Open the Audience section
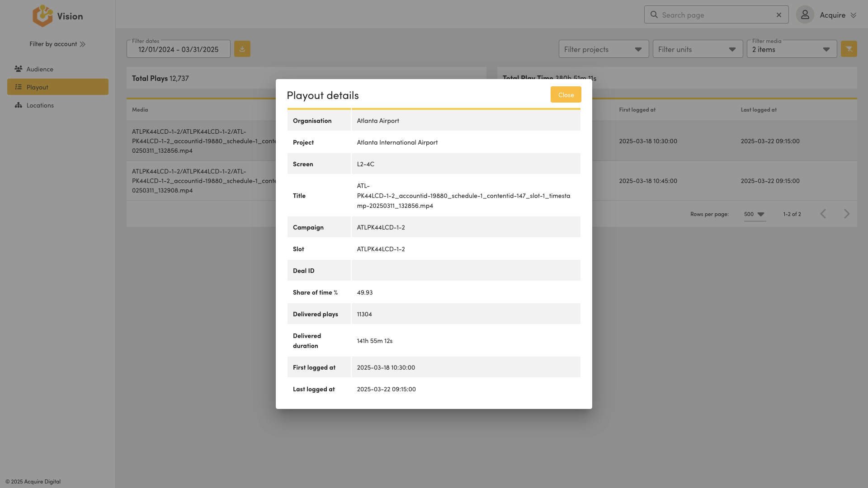The image size is (868, 488). point(58,69)
